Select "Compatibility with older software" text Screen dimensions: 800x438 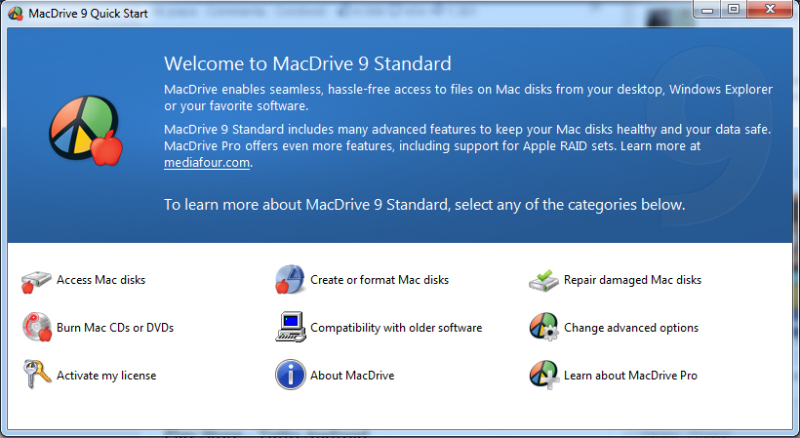[x=396, y=328]
